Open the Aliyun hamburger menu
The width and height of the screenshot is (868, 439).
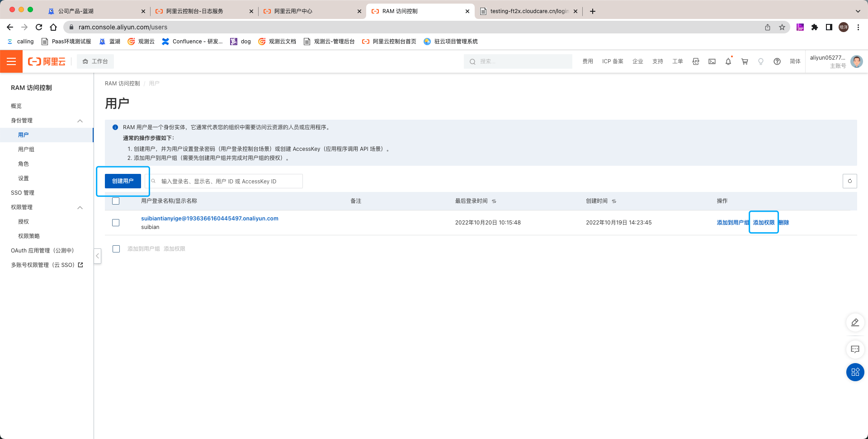pos(11,61)
